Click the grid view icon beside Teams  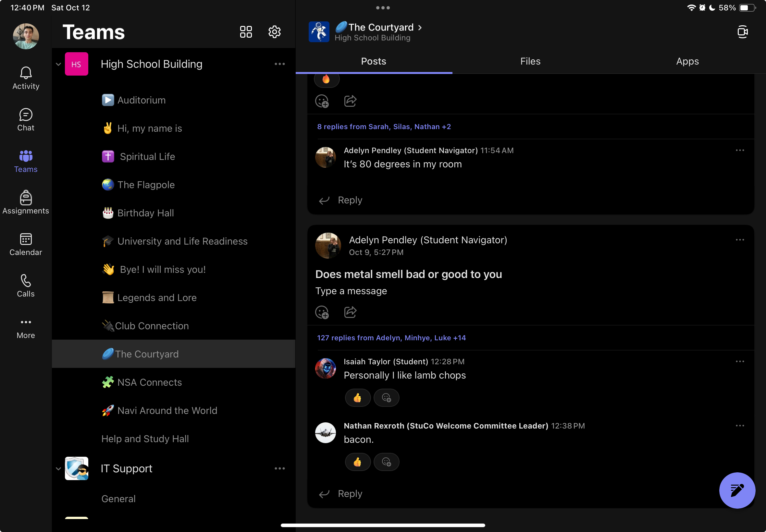coord(246,32)
